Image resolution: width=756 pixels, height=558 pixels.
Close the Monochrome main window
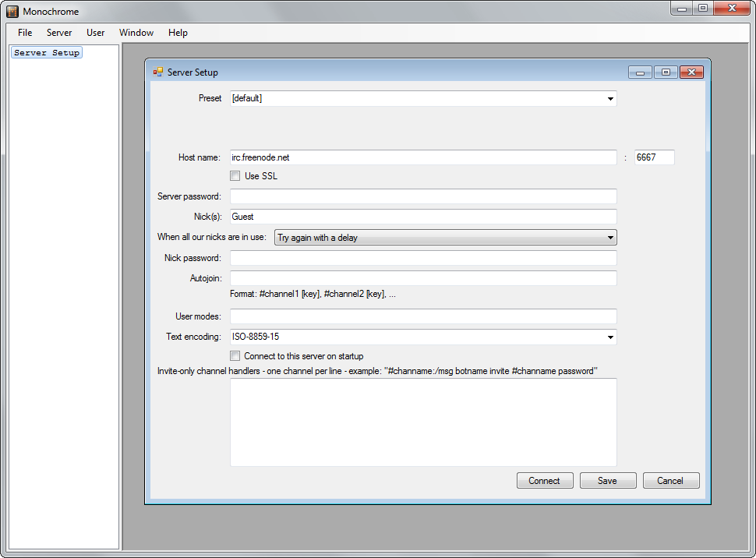[732, 9]
